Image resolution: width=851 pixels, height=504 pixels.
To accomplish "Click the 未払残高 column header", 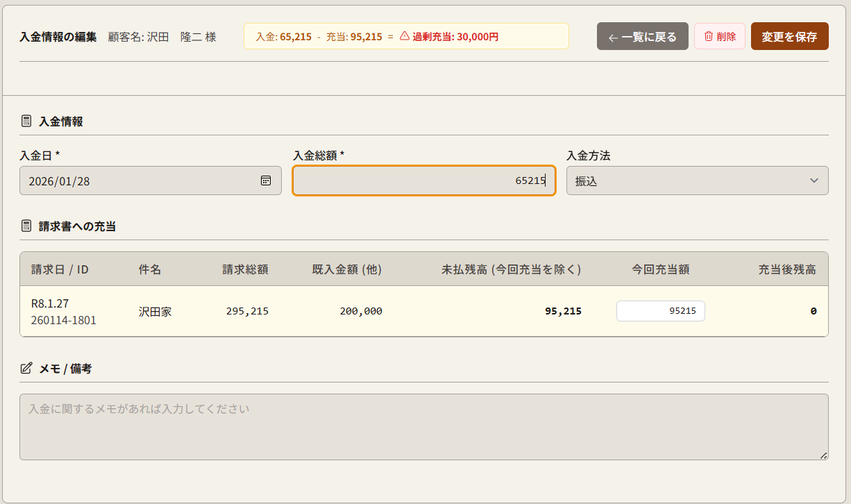I will (x=511, y=269).
